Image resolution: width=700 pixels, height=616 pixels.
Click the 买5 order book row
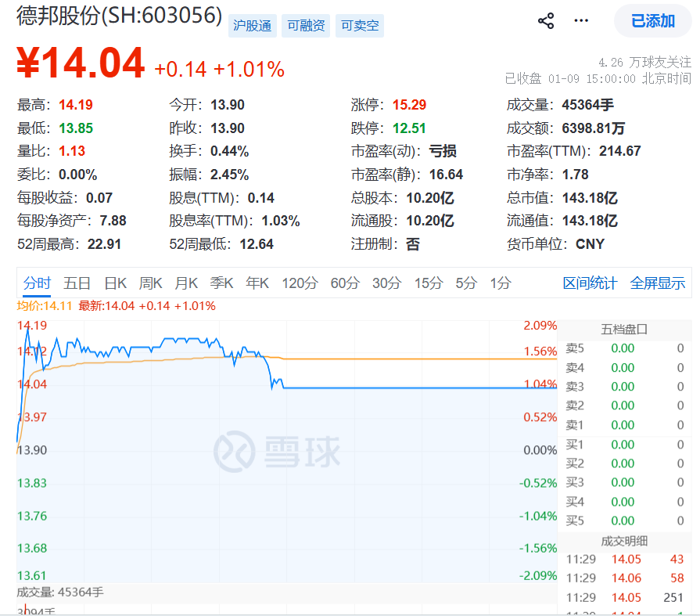pyautogui.click(x=625, y=521)
